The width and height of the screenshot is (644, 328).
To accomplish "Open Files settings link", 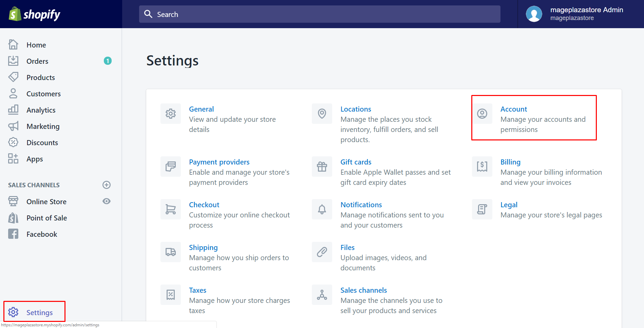I will (x=347, y=247).
